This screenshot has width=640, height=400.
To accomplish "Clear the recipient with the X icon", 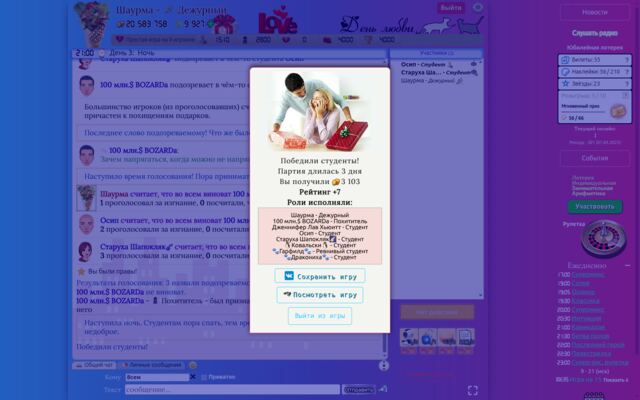I will pyautogui.click(x=193, y=377).
